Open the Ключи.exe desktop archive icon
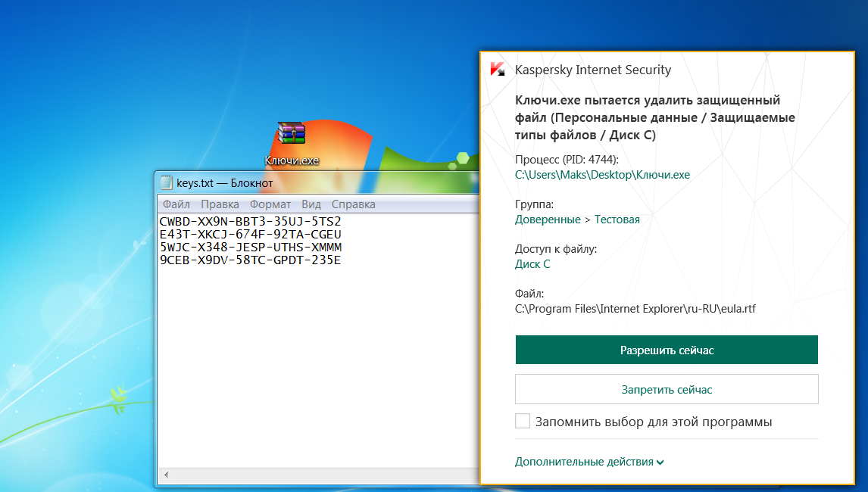The height and width of the screenshot is (492, 868). (x=292, y=133)
